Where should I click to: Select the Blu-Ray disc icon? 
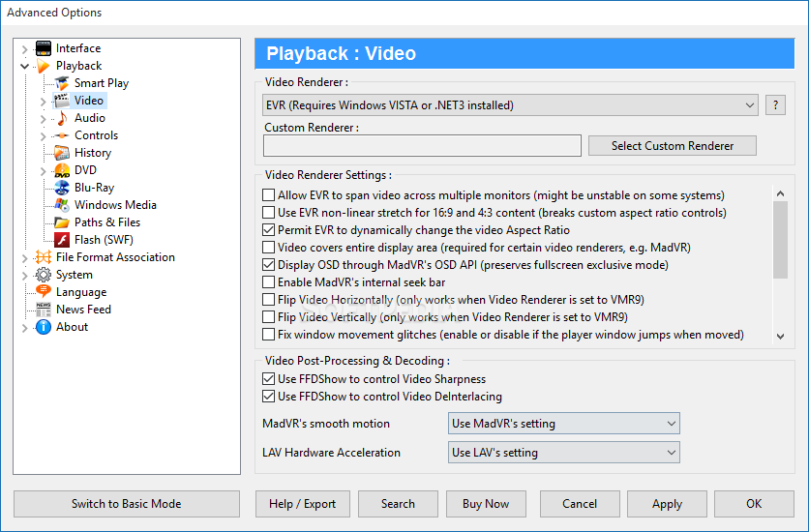pyautogui.click(x=62, y=188)
